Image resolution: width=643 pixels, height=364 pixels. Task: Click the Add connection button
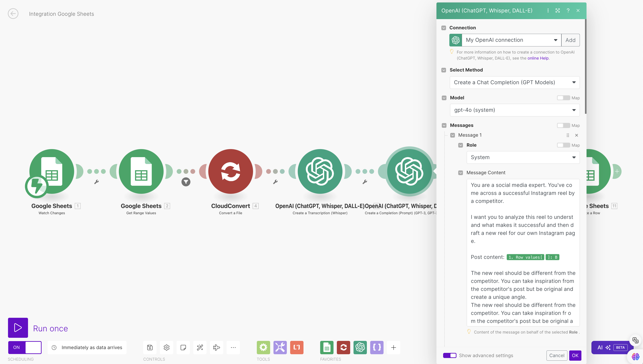pos(570,40)
